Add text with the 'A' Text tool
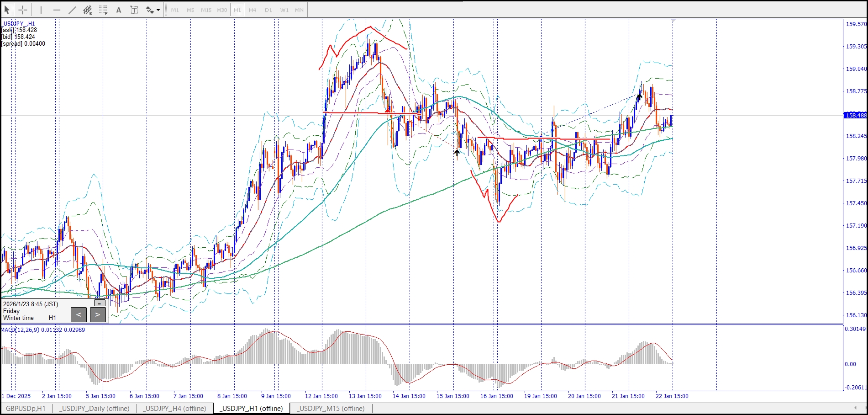This screenshot has width=868, height=415. click(x=119, y=10)
